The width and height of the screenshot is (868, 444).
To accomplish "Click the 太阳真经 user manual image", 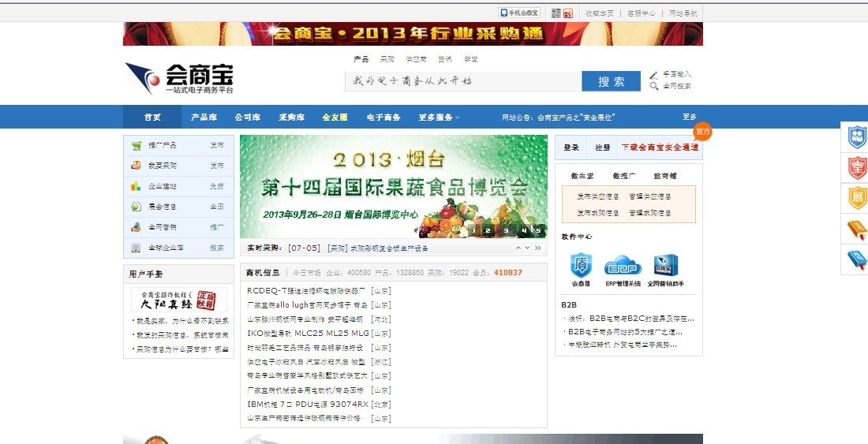I will pyautogui.click(x=179, y=300).
